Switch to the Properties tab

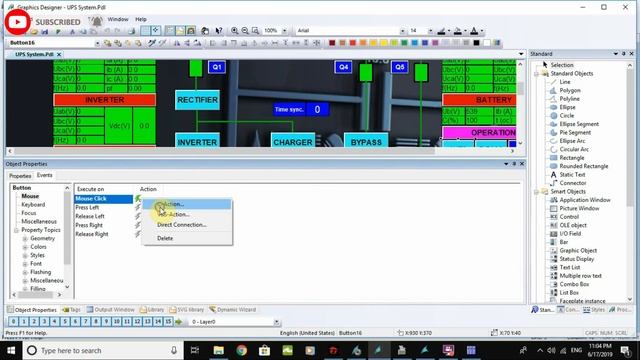click(20, 176)
